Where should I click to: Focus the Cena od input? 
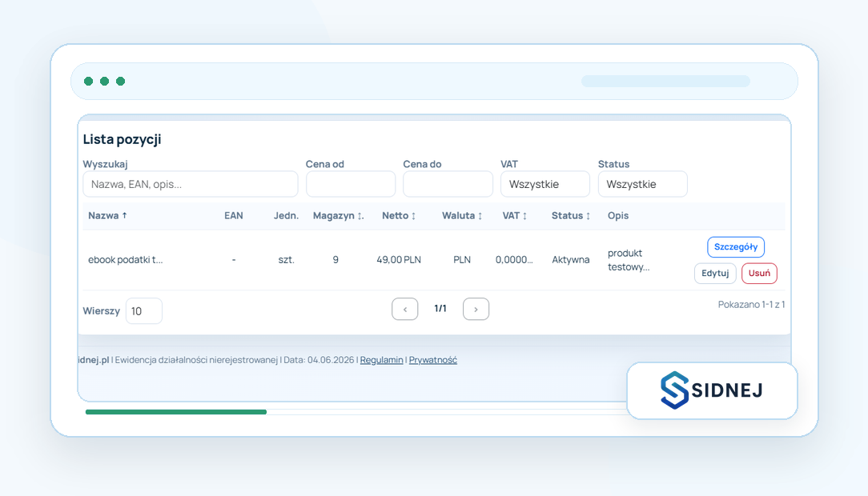tap(351, 184)
